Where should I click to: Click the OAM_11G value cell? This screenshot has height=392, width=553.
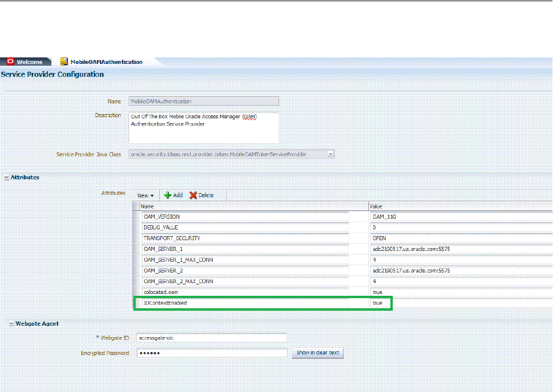462,217
